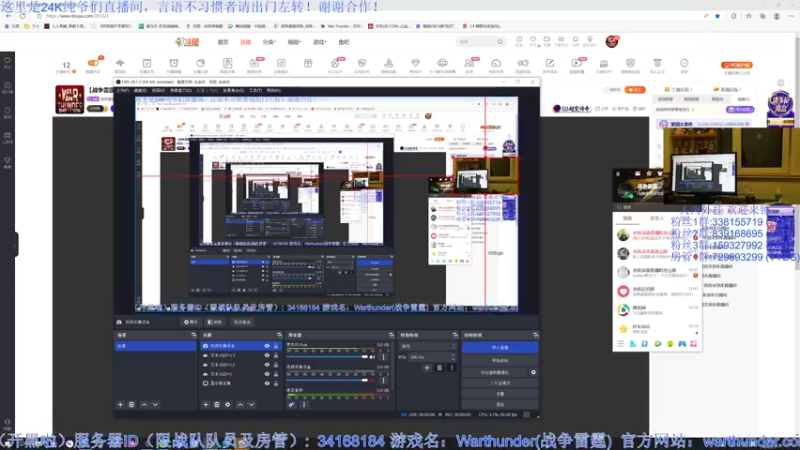This screenshot has height=450, width=800.
Task: Toggle lock on 文本 (GDI+) 3 source
Action: pos(276,356)
